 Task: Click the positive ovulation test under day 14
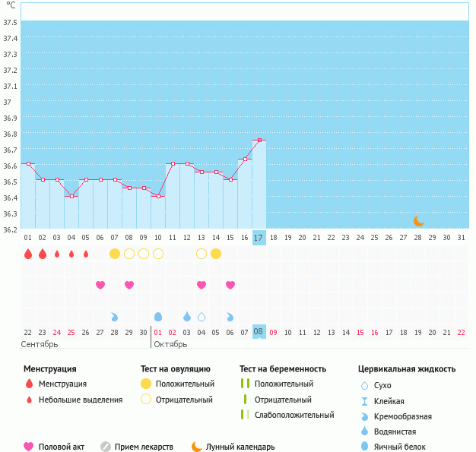(x=216, y=254)
